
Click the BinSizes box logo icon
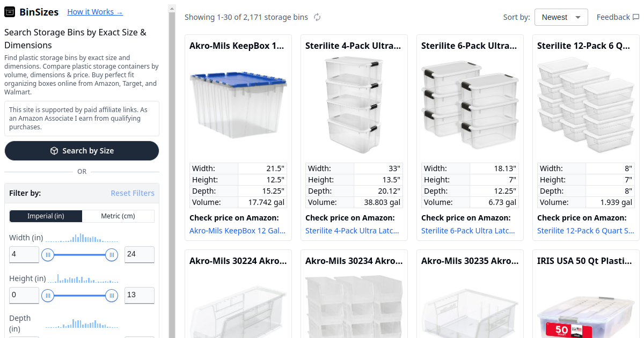pos(10,12)
